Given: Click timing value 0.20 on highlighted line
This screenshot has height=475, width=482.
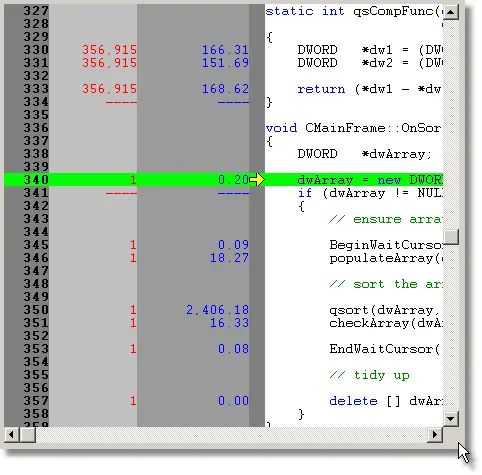Looking at the screenshot, I should 233,180.
